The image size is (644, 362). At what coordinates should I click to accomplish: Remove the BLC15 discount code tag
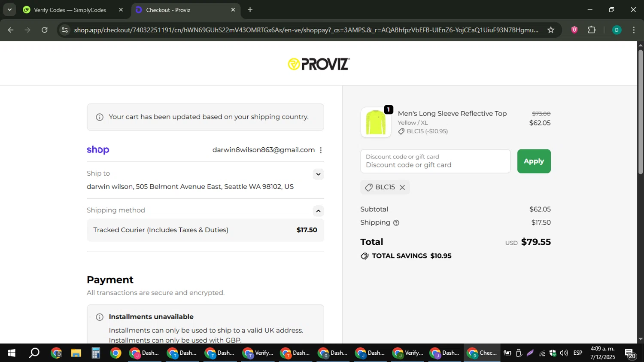(x=402, y=187)
